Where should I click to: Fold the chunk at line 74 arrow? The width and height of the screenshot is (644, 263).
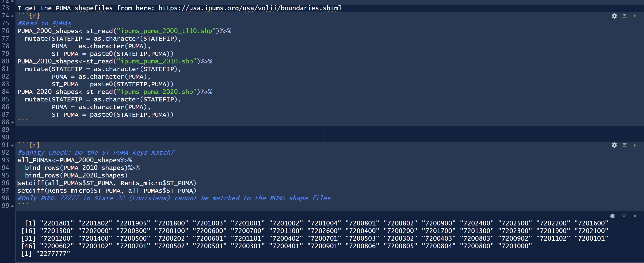(12, 16)
